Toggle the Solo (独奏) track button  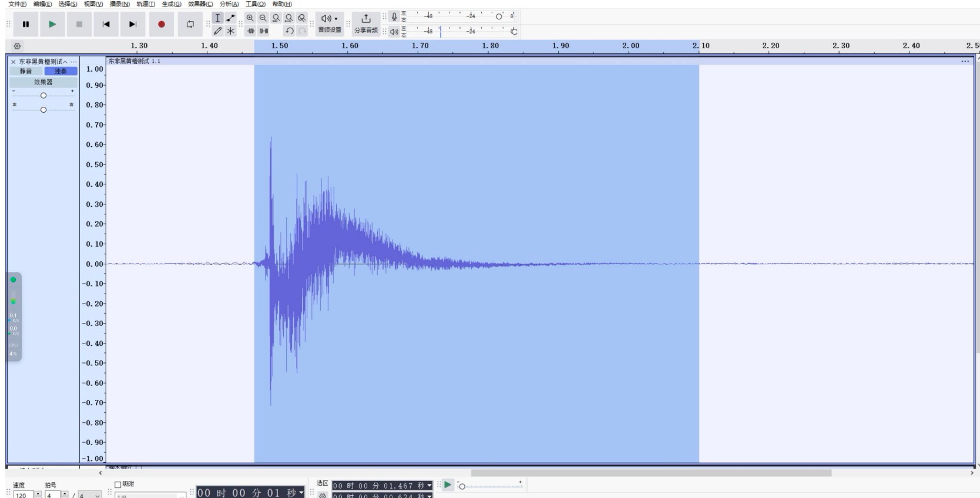[61, 71]
